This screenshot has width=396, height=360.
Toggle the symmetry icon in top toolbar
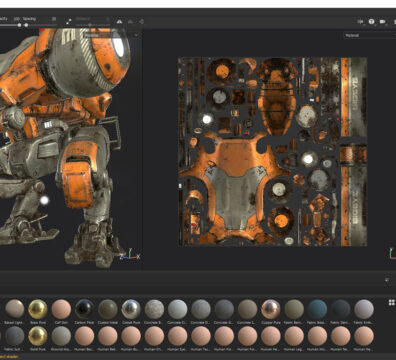(119, 22)
